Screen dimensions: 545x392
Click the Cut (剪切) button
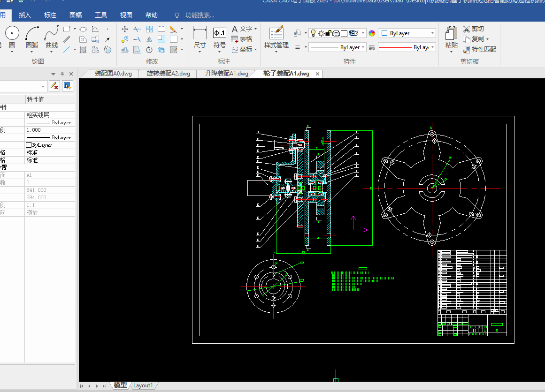[x=473, y=29]
